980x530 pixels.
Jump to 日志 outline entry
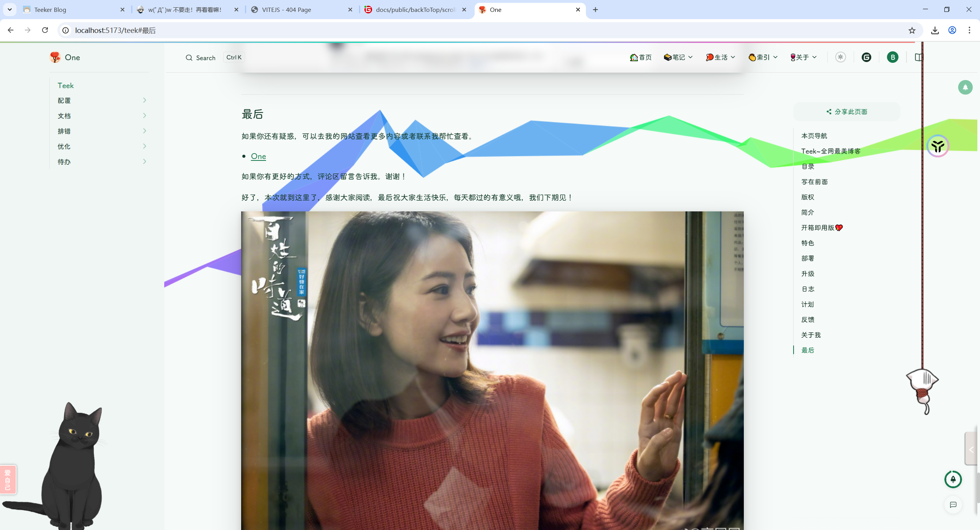pyautogui.click(x=808, y=289)
